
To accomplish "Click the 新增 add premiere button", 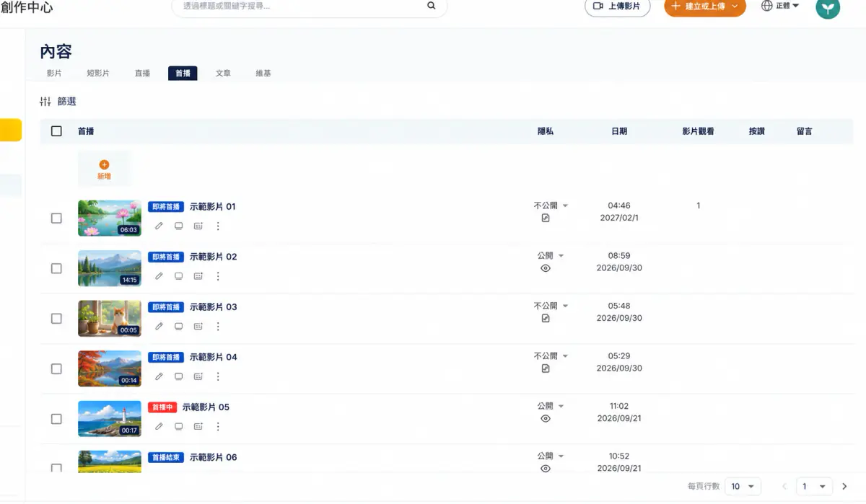I will 104,169.
